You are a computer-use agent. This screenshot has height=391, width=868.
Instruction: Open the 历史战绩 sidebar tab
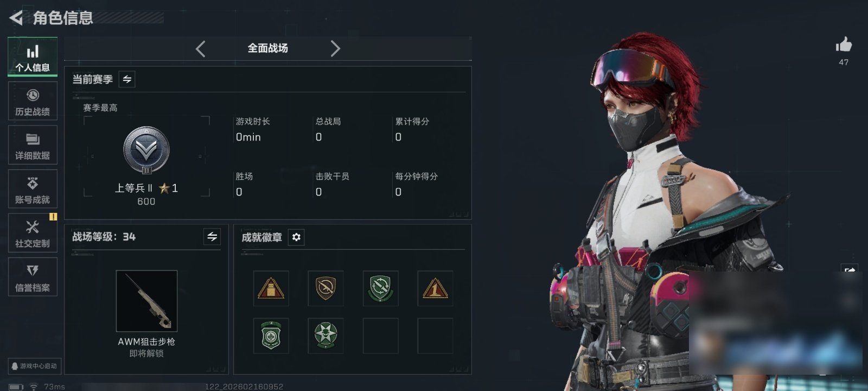(x=33, y=102)
